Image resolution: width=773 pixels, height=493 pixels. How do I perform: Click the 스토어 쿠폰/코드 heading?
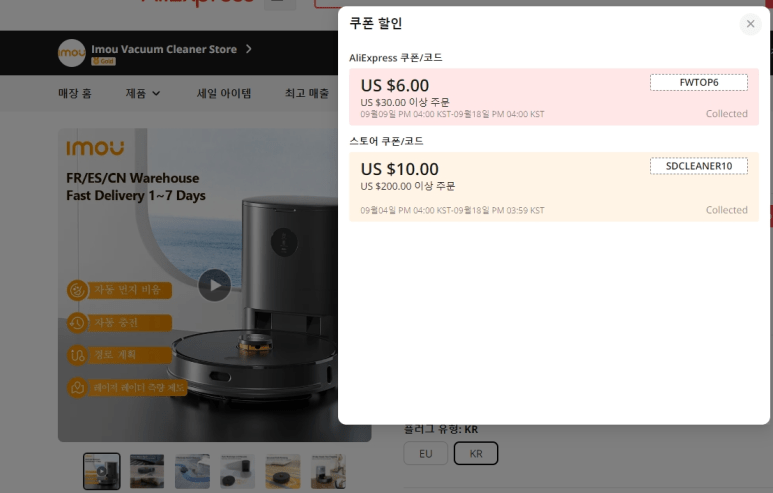pyautogui.click(x=386, y=141)
